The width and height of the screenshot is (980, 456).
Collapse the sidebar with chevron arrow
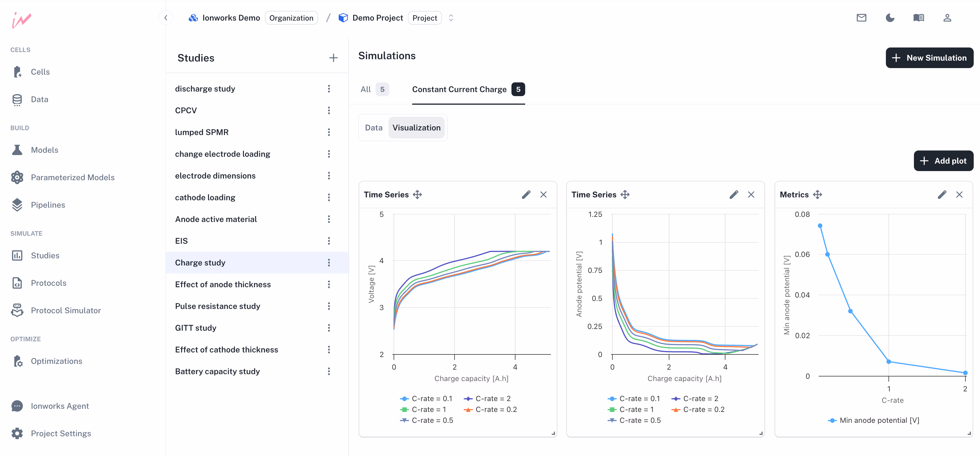[166, 18]
